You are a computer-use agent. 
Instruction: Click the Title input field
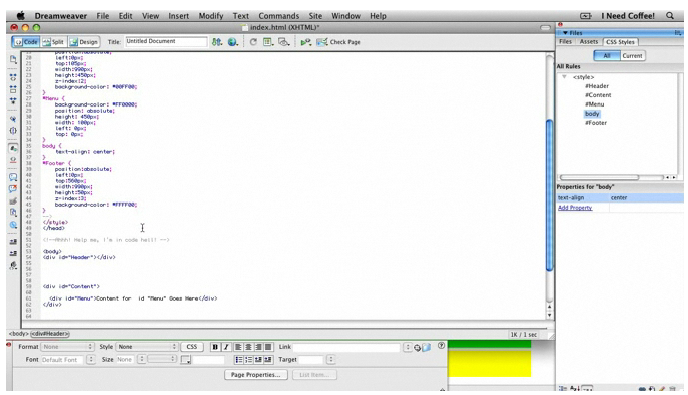coord(166,41)
